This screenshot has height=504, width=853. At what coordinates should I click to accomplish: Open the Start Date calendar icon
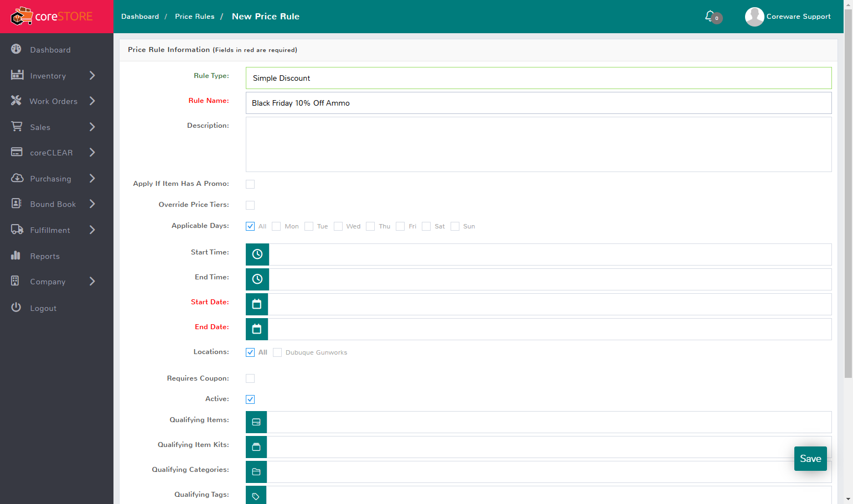(257, 304)
